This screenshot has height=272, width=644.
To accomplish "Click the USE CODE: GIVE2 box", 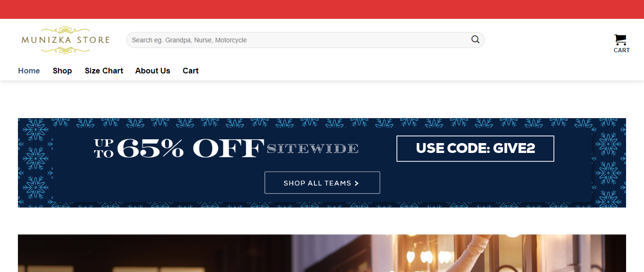I will 475,149.
